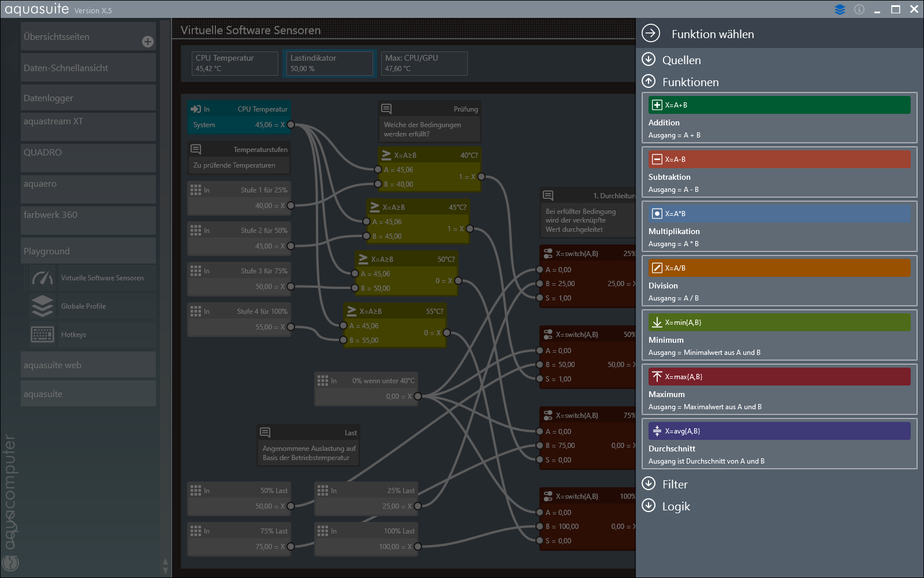This screenshot has height=578, width=924.
Task: Click the 'Stufe 3 für 75%' node title
Action: point(264,271)
